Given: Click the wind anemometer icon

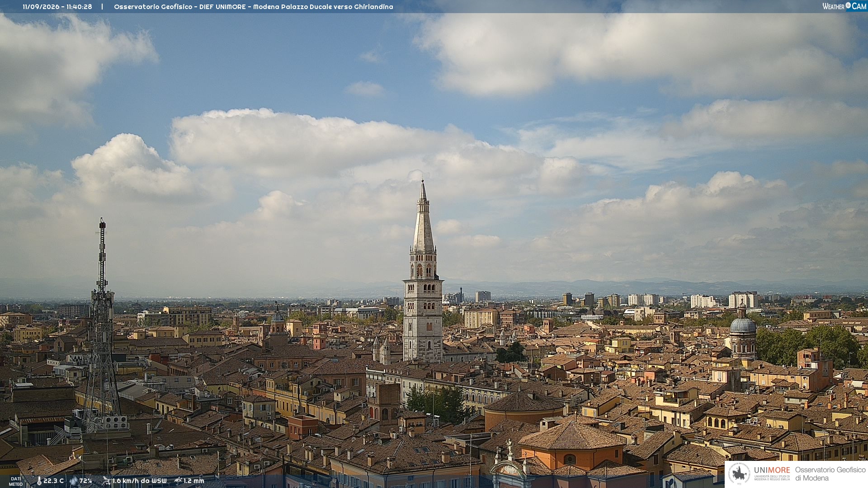Looking at the screenshot, I should point(107,481).
